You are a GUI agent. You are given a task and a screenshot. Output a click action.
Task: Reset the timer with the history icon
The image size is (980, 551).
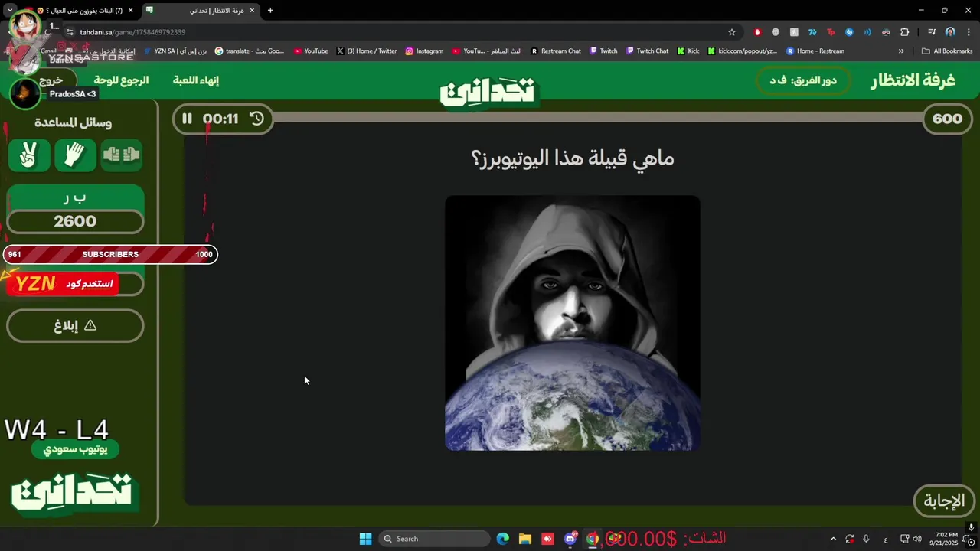pyautogui.click(x=256, y=119)
